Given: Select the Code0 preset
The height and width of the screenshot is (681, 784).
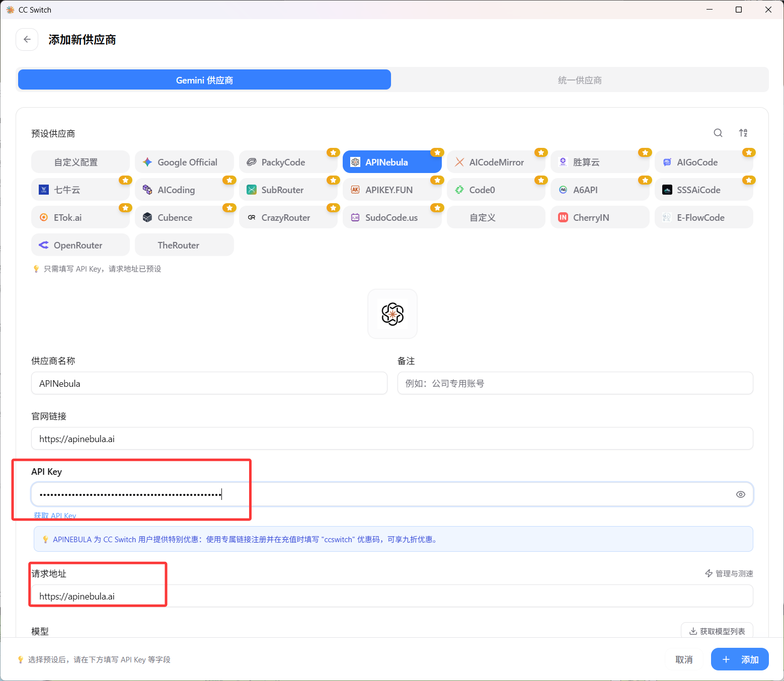Looking at the screenshot, I should pyautogui.click(x=496, y=190).
